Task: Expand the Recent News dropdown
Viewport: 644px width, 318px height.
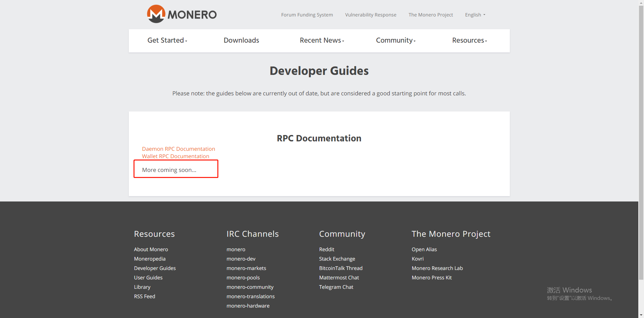Action: click(x=322, y=40)
